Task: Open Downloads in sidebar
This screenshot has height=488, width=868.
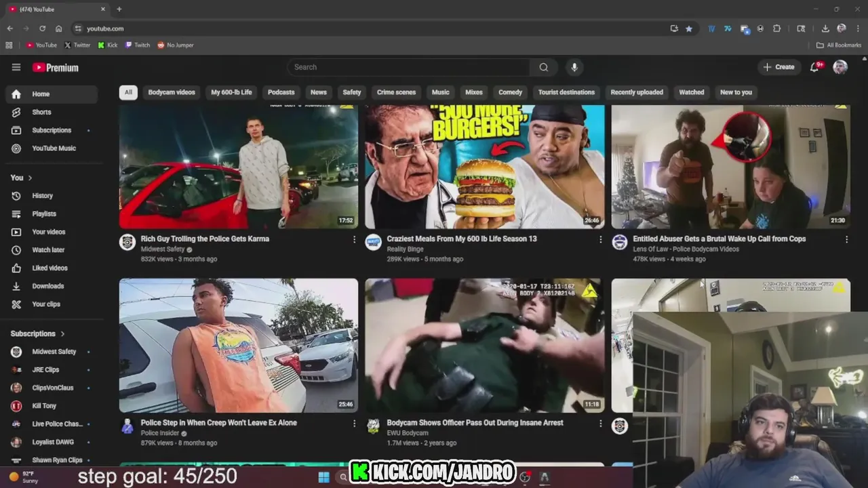Action: 52,286
